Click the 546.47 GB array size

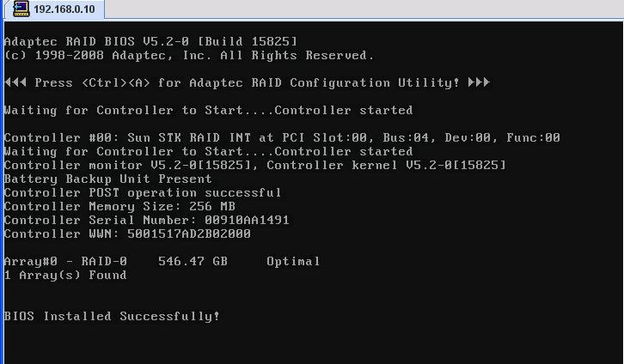pyautogui.click(x=193, y=261)
